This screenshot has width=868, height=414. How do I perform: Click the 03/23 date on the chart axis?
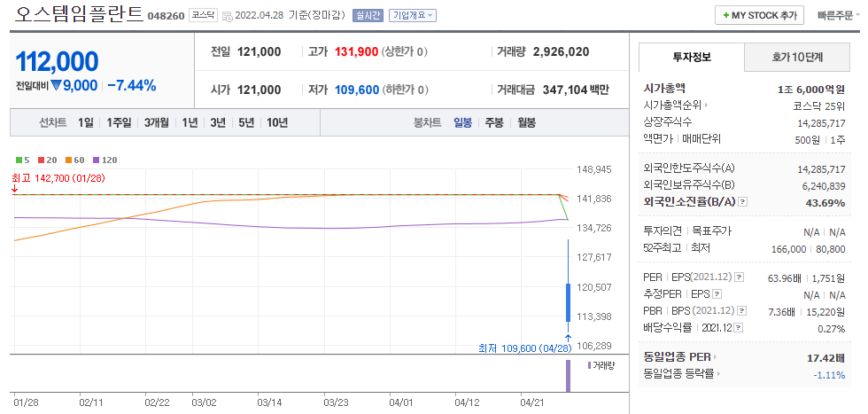click(336, 402)
